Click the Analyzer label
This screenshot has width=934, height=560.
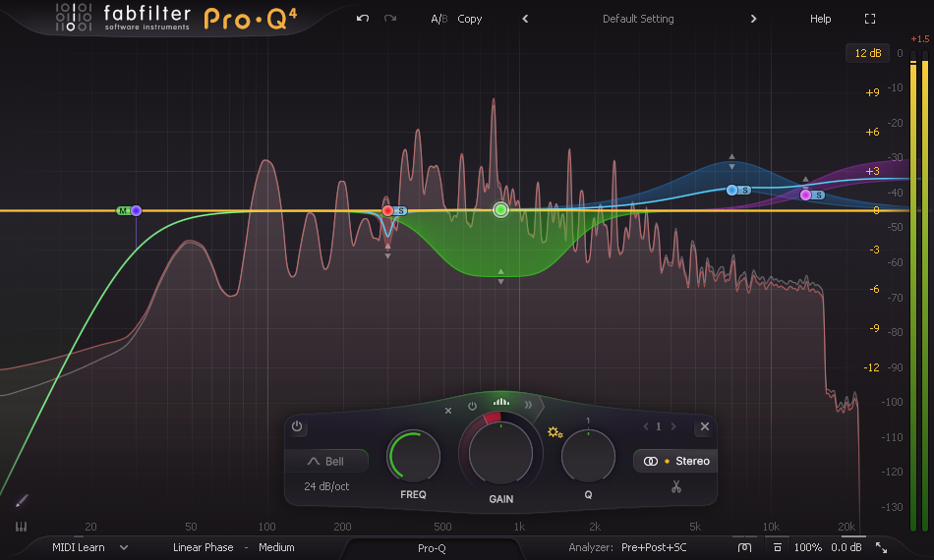pyautogui.click(x=590, y=547)
